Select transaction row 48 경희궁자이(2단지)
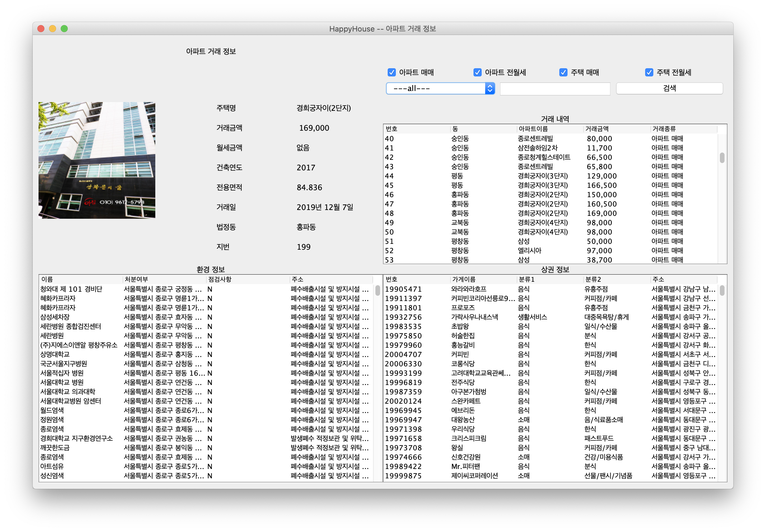This screenshot has width=766, height=532. [542, 213]
